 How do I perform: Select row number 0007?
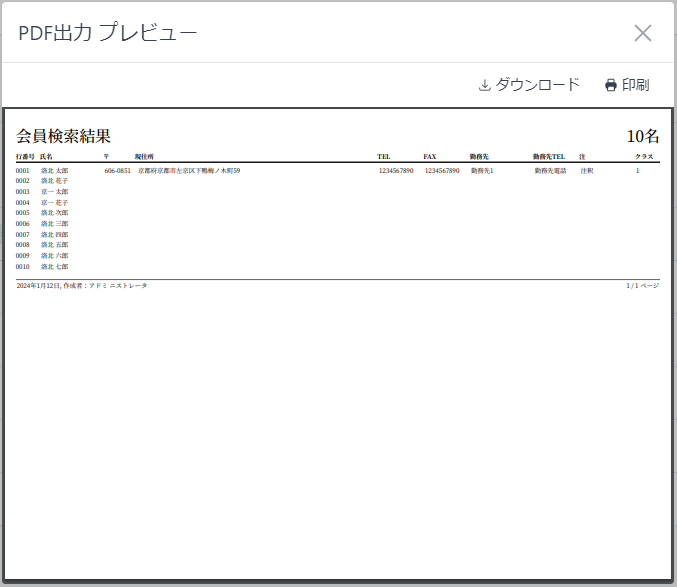[x=22, y=234]
